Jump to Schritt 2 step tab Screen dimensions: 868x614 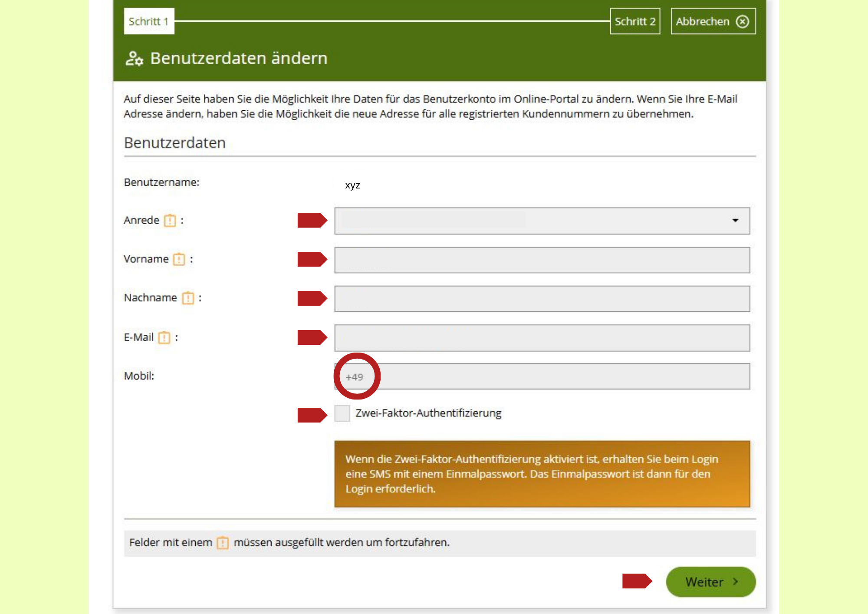(x=635, y=21)
